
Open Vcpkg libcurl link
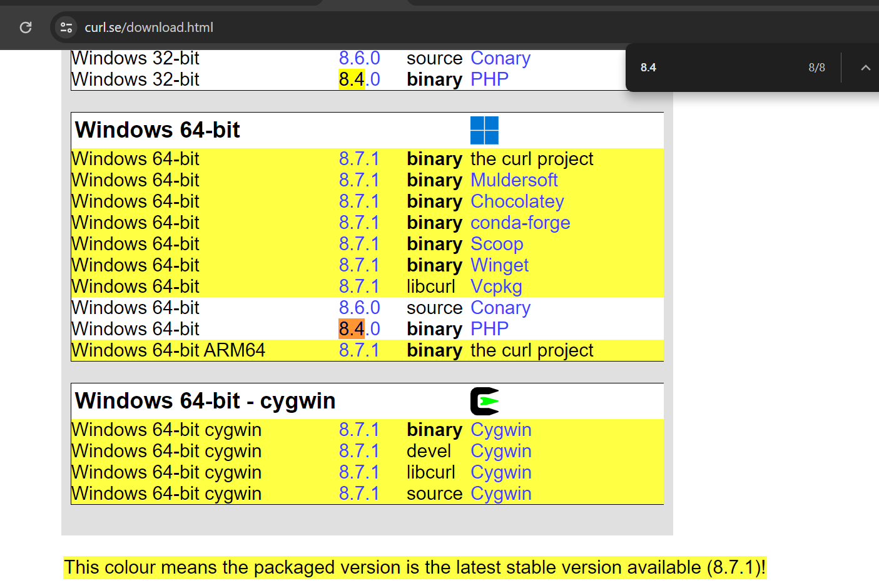(x=496, y=286)
